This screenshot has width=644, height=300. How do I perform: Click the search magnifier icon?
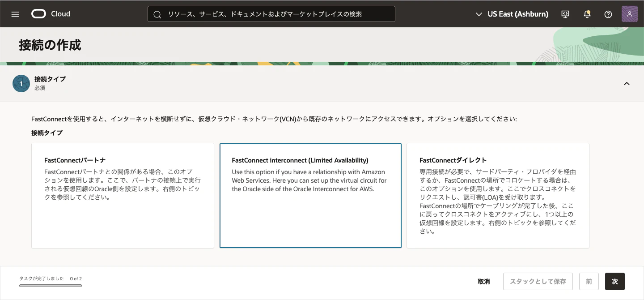point(157,14)
